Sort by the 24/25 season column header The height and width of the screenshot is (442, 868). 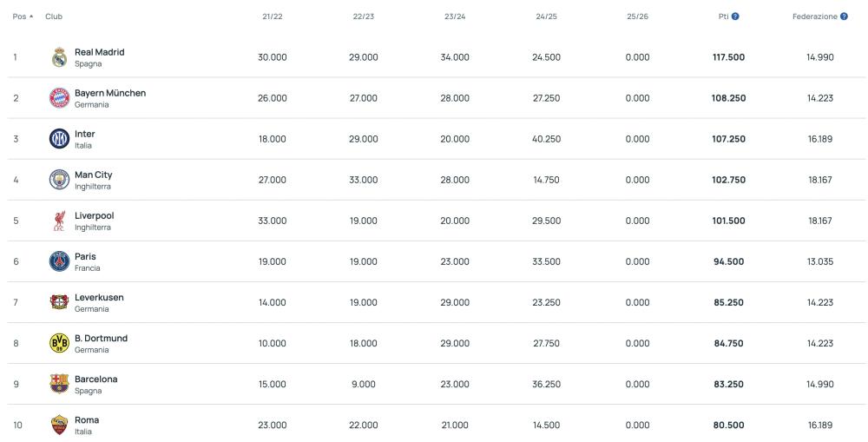[x=546, y=16]
